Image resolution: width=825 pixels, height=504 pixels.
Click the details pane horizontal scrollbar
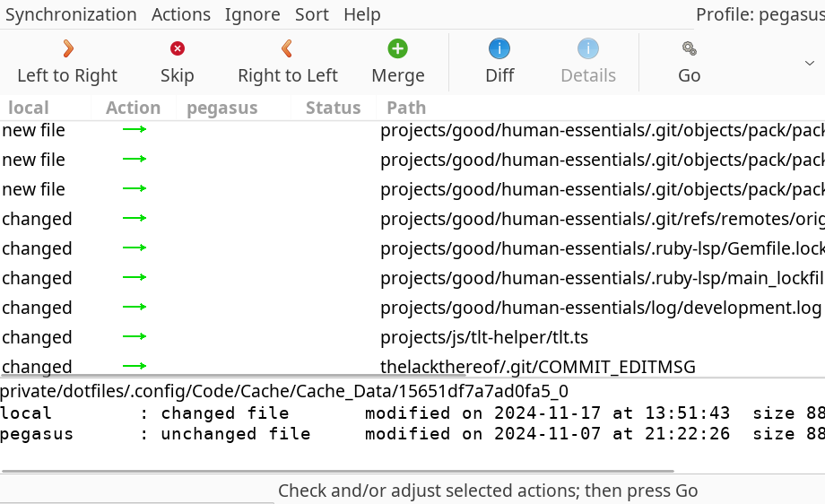click(x=336, y=471)
